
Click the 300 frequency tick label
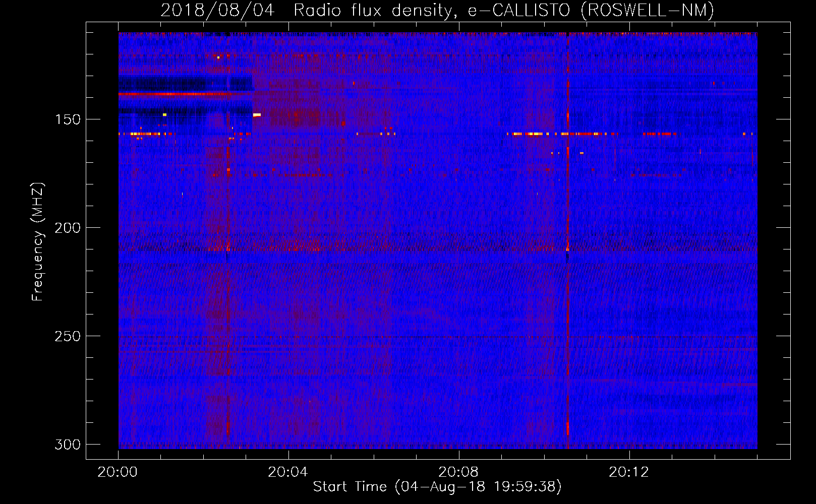[67, 445]
